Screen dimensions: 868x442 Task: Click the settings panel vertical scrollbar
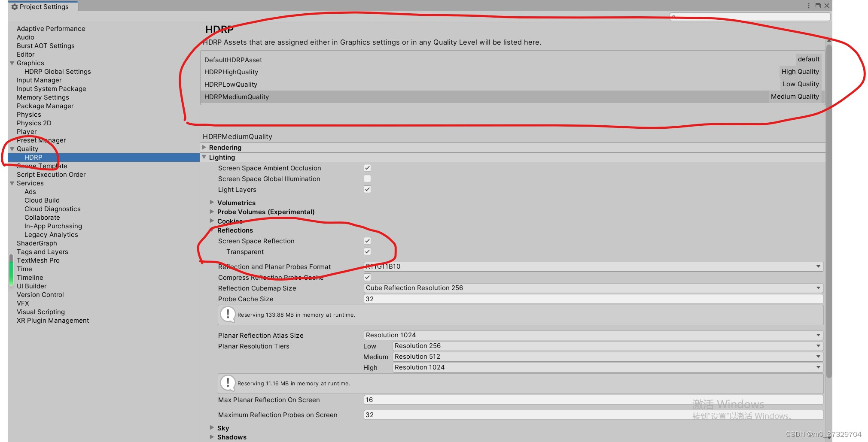829,210
